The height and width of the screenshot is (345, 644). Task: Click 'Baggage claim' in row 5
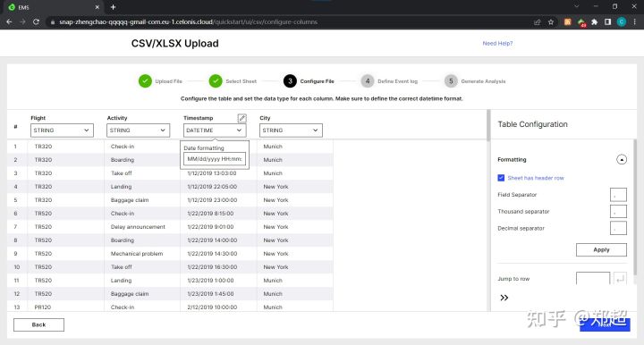point(130,200)
